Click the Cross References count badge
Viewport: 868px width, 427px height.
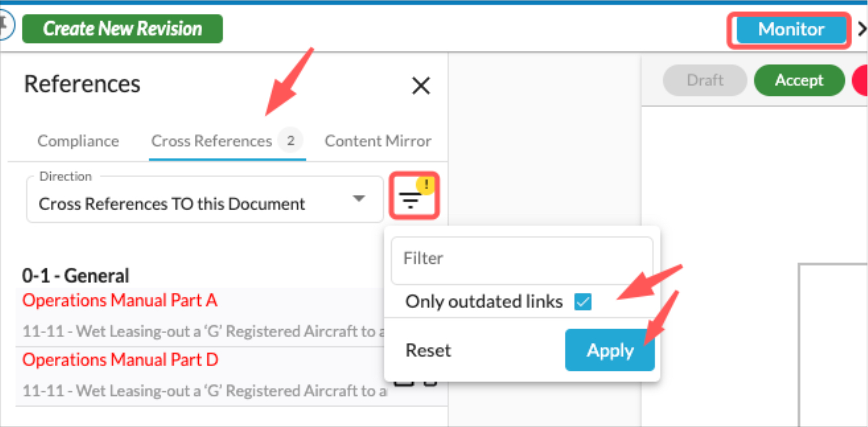(x=290, y=141)
